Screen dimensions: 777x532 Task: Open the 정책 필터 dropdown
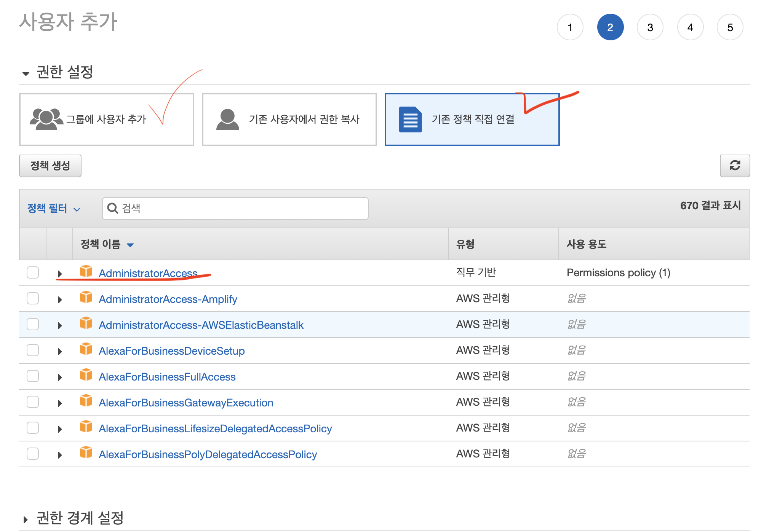coord(54,209)
